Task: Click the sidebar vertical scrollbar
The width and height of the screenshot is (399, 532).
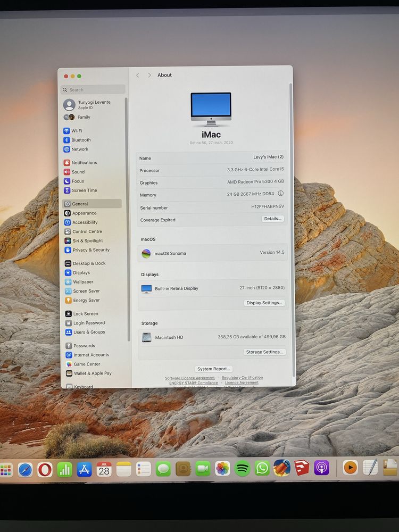Action: click(127, 219)
